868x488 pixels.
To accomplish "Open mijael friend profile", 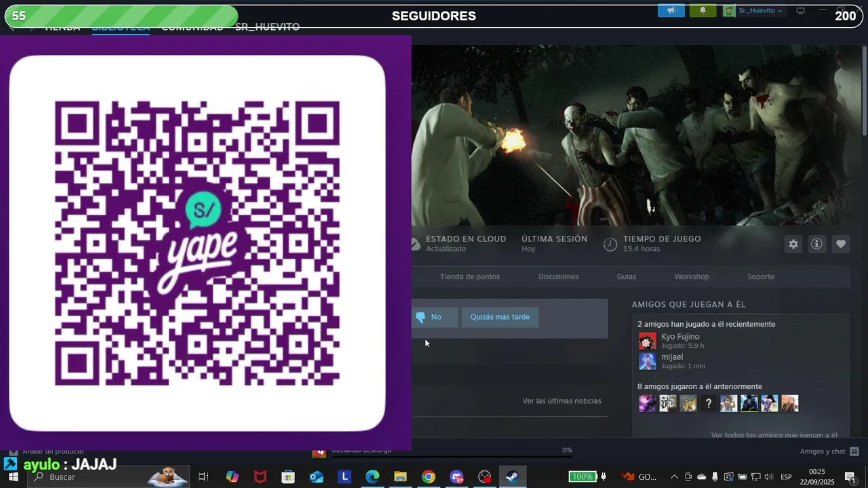I will 672,357.
